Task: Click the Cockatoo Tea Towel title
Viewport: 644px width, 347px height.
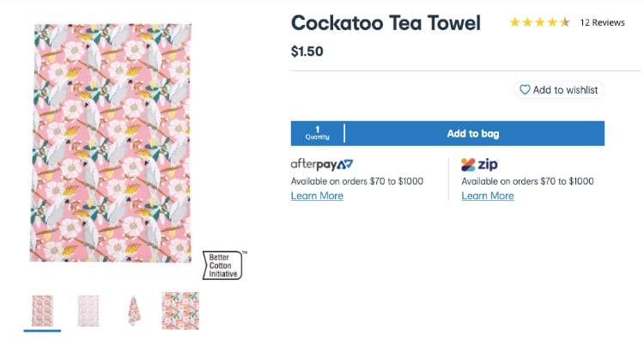Action: (x=386, y=23)
